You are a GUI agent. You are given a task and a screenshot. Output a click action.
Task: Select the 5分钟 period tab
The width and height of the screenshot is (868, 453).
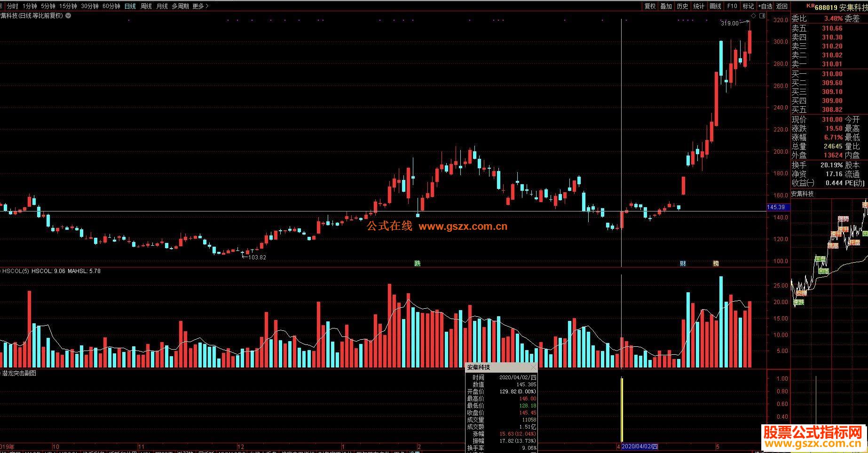pos(47,6)
